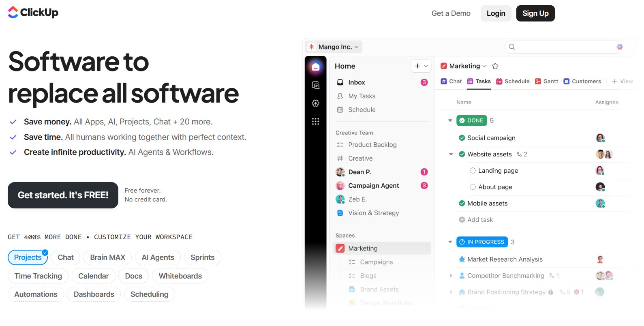This screenshot has width=644, height=326.
Task: Click the Competitor Benchmarking person icon
Action: tap(462, 276)
